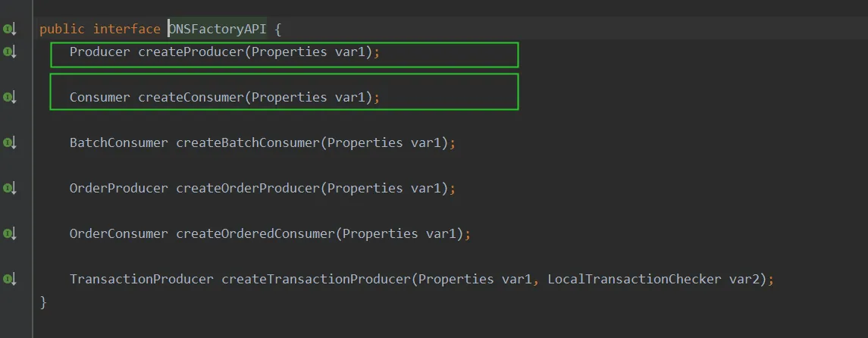This screenshot has height=338, width=868.
Task: Click the TransactionProducer return type
Action: [x=141, y=279]
